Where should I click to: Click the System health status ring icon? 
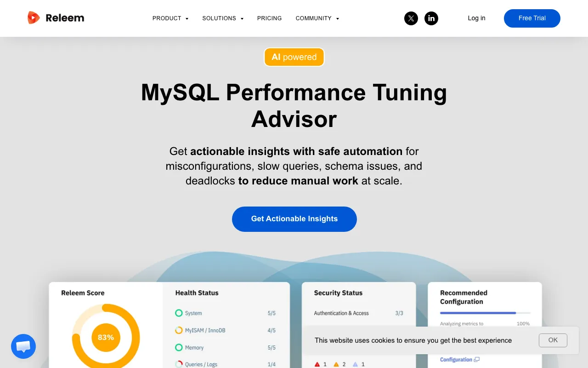coord(179,313)
